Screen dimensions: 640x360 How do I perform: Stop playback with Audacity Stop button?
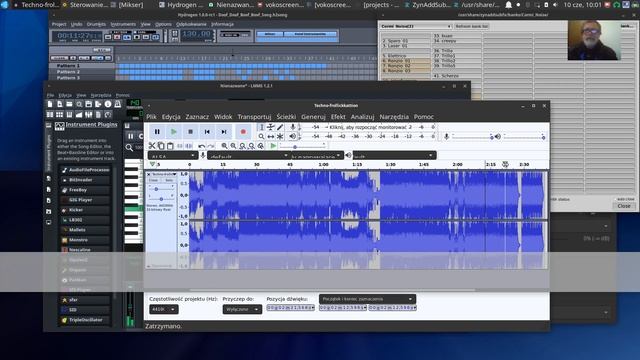190,132
